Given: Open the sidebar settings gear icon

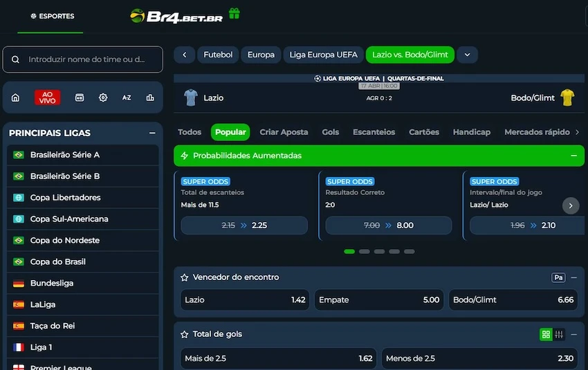Looking at the screenshot, I should point(103,98).
